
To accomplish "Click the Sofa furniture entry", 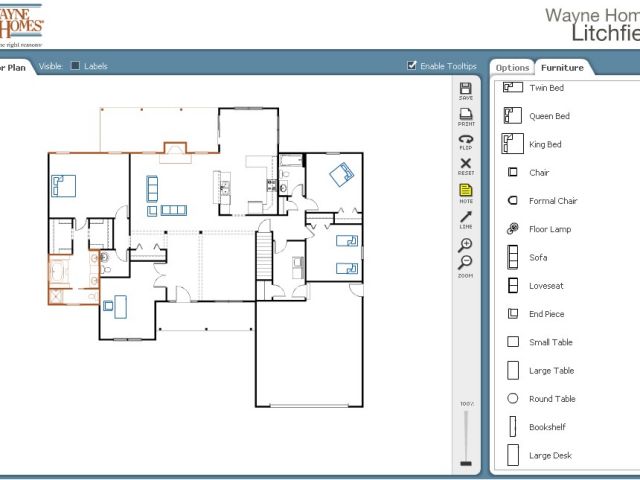I will pyautogui.click(x=513, y=257).
